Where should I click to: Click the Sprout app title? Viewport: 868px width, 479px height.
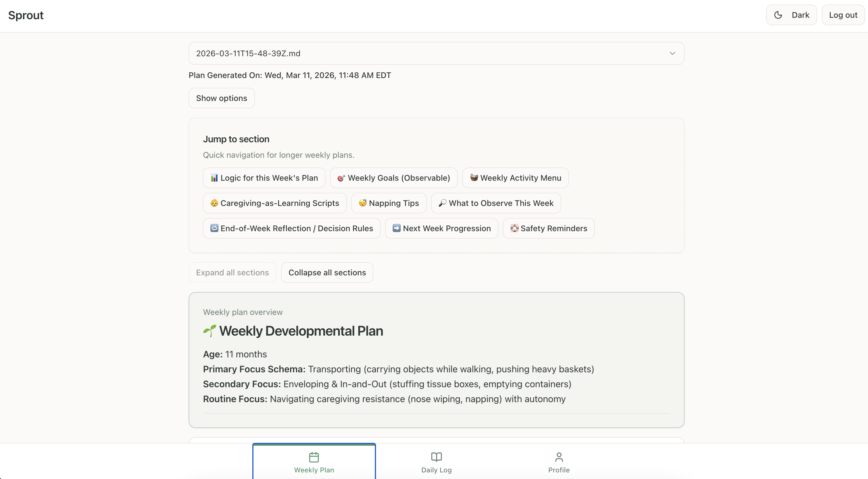(26, 15)
